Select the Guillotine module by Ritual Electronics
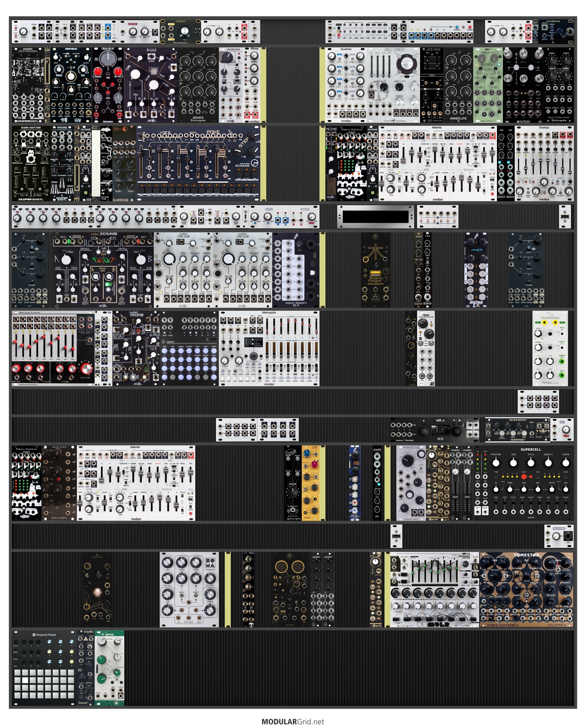586x728 pixels. [180, 32]
